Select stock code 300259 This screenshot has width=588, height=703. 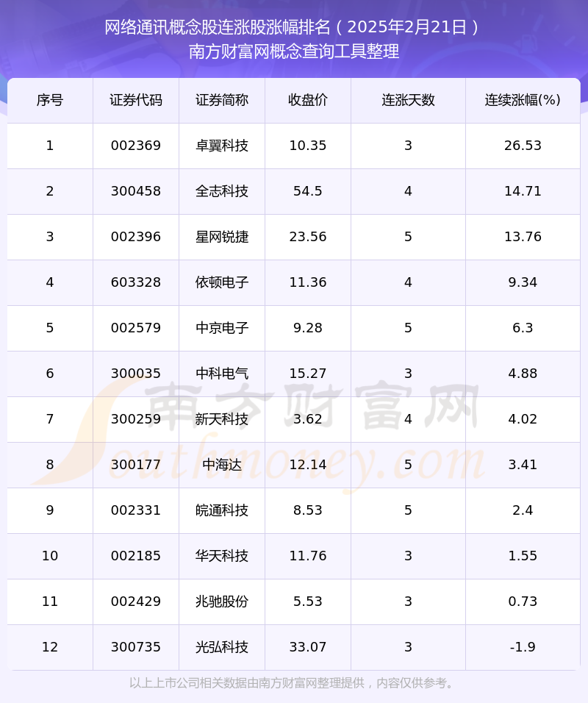(x=136, y=419)
